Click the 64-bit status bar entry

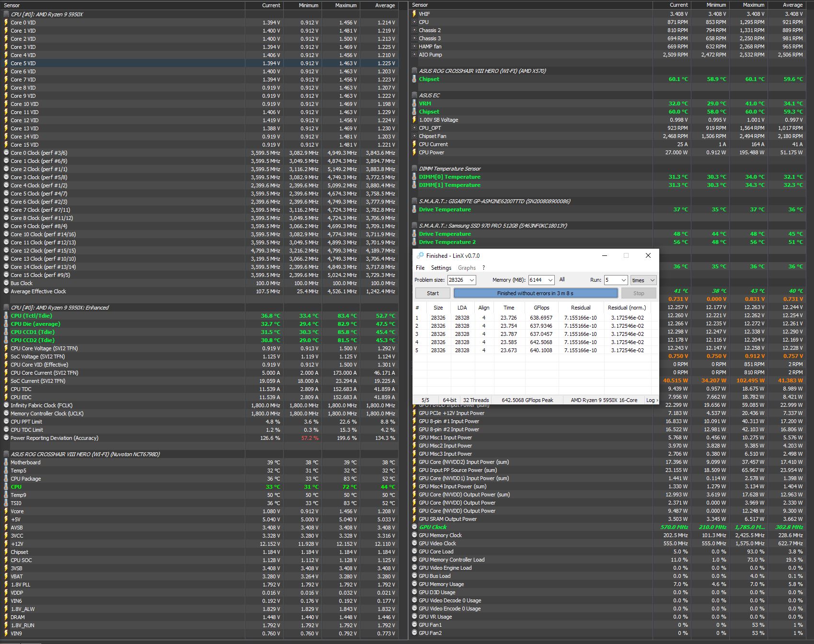click(x=449, y=400)
